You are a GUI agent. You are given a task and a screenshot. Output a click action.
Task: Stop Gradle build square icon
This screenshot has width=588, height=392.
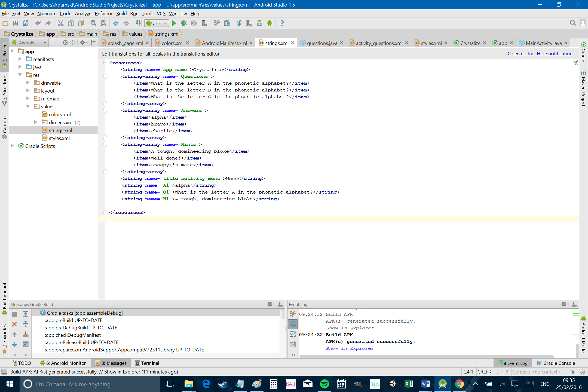(x=15, y=314)
